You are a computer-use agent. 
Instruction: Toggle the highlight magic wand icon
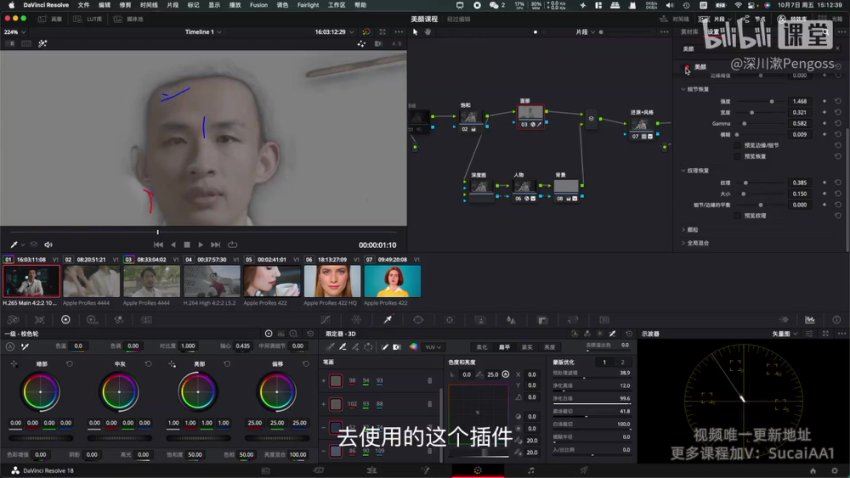tap(42, 43)
